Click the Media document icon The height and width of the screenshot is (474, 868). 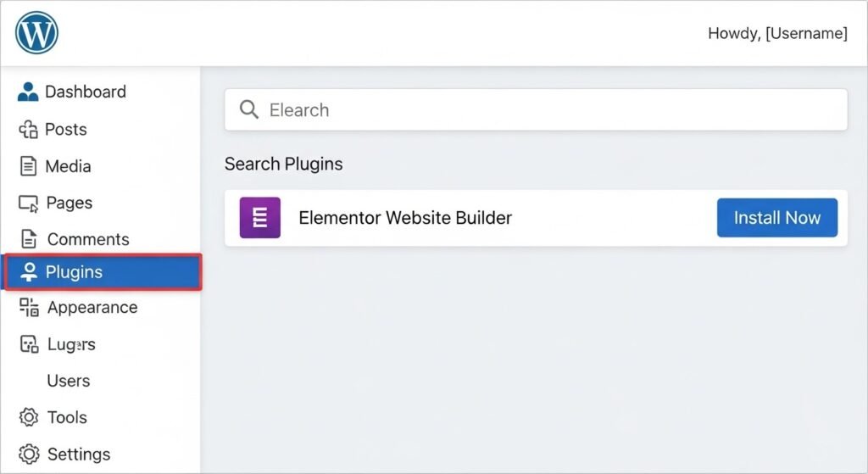28,166
